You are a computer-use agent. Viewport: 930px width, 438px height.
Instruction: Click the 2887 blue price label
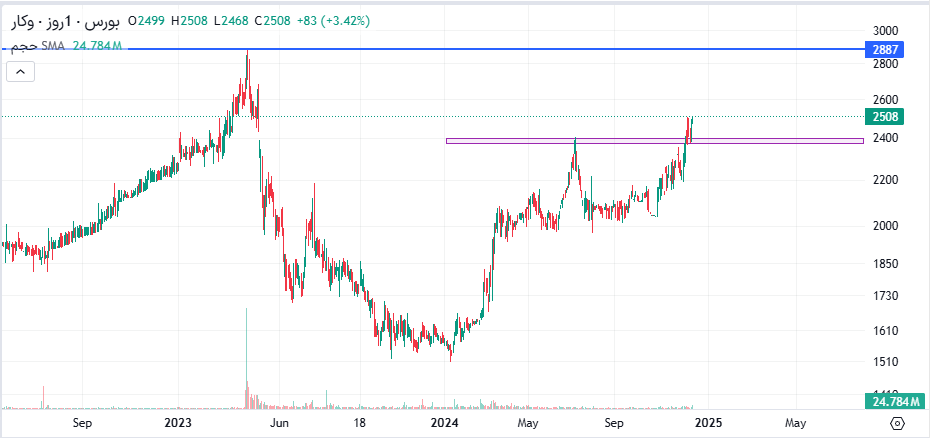[x=884, y=49]
